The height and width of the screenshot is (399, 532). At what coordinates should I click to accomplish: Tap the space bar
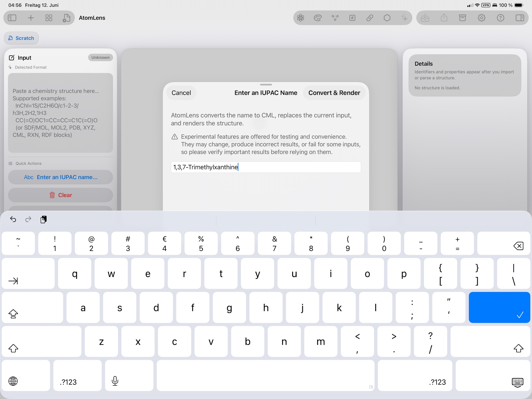tap(266, 375)
